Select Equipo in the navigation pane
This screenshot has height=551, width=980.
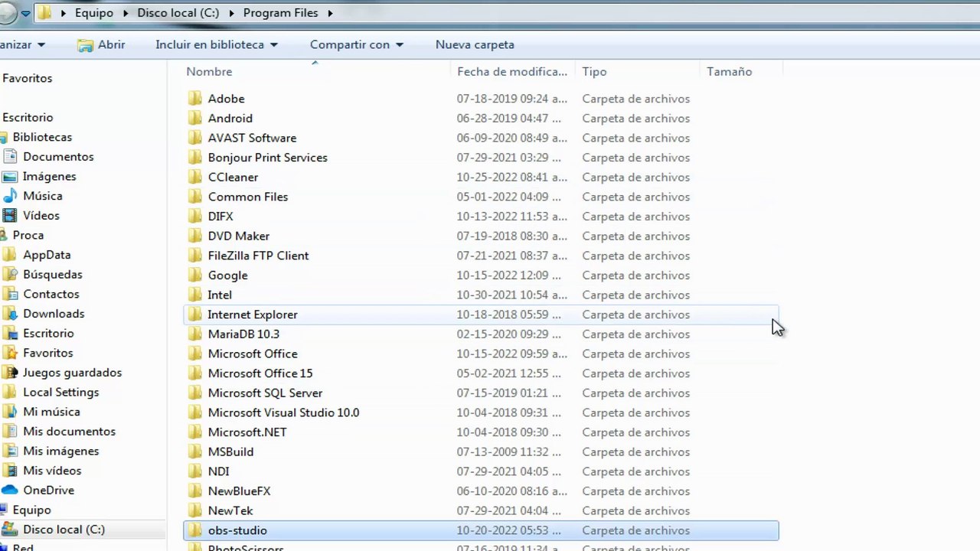click(31, 510)
